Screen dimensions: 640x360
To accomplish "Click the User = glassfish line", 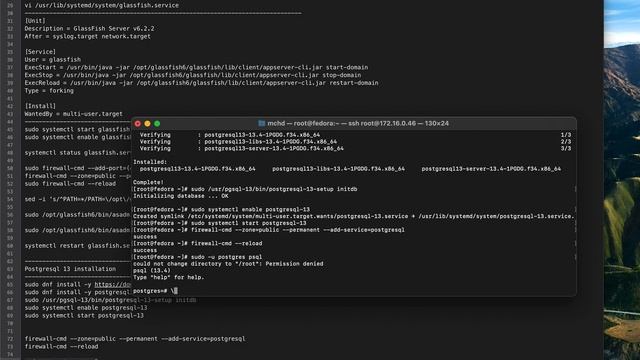I will click(x=53, y=60).
